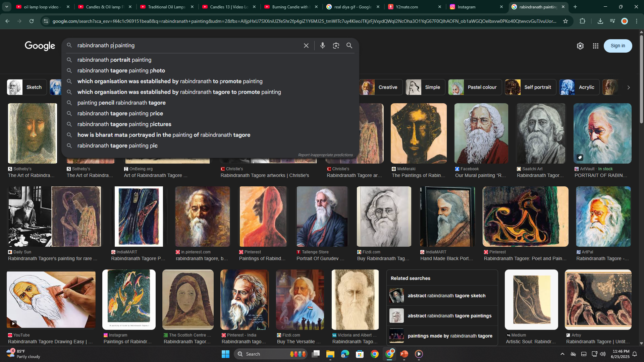Open Microsoft Store from taskbar

360,354
